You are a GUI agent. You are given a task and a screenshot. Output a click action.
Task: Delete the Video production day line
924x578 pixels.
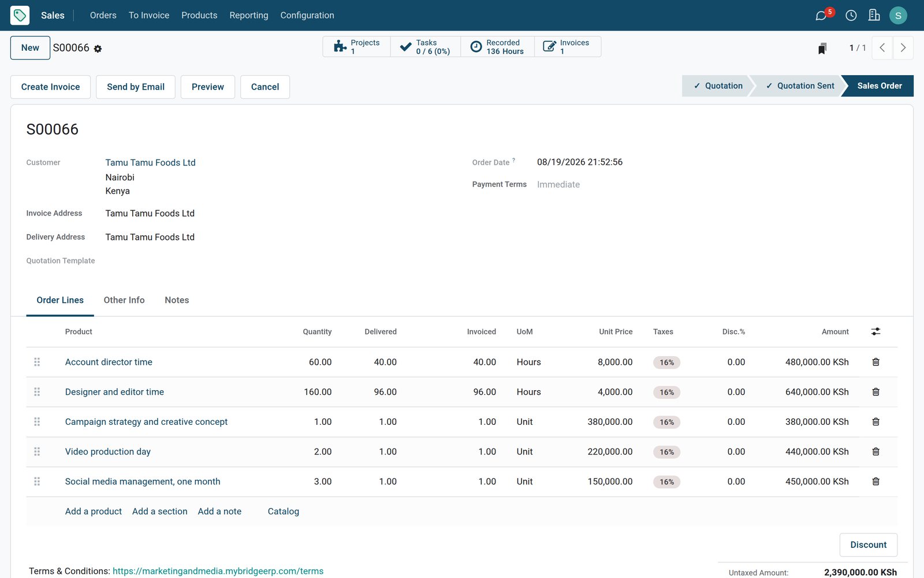click(875, 451)
